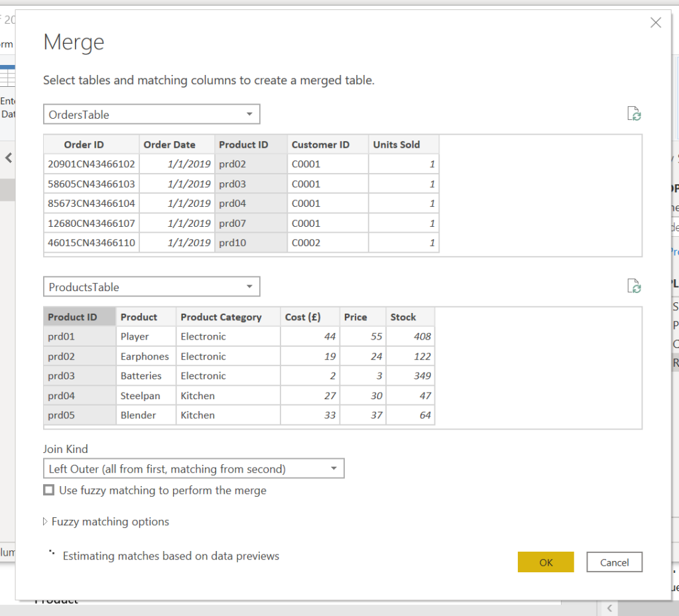Click the refresh preview icon for OrdersTable
679x616 pixels.
[x=634, y=114]
